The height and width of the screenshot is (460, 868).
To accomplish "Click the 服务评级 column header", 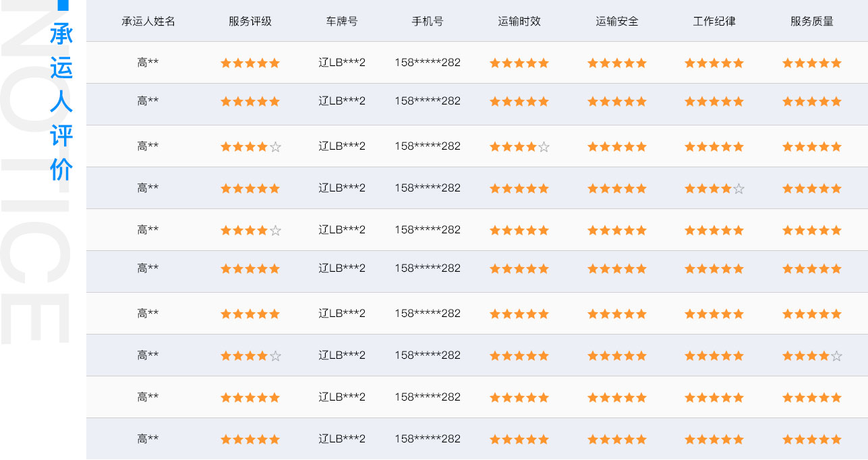I will click(x=250, y=21).
